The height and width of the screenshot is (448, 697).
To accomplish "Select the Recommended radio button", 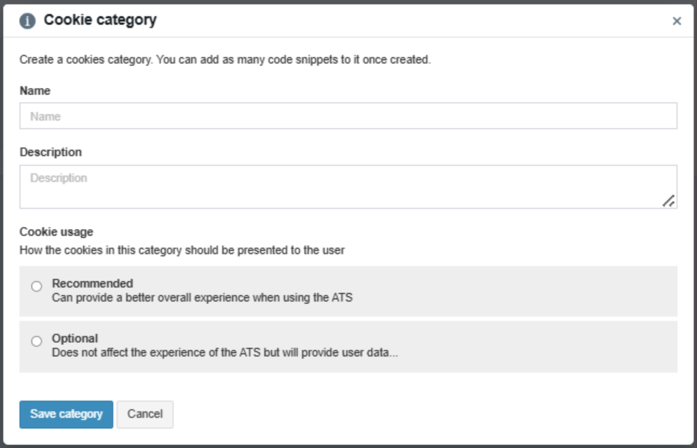I will 37,287.
